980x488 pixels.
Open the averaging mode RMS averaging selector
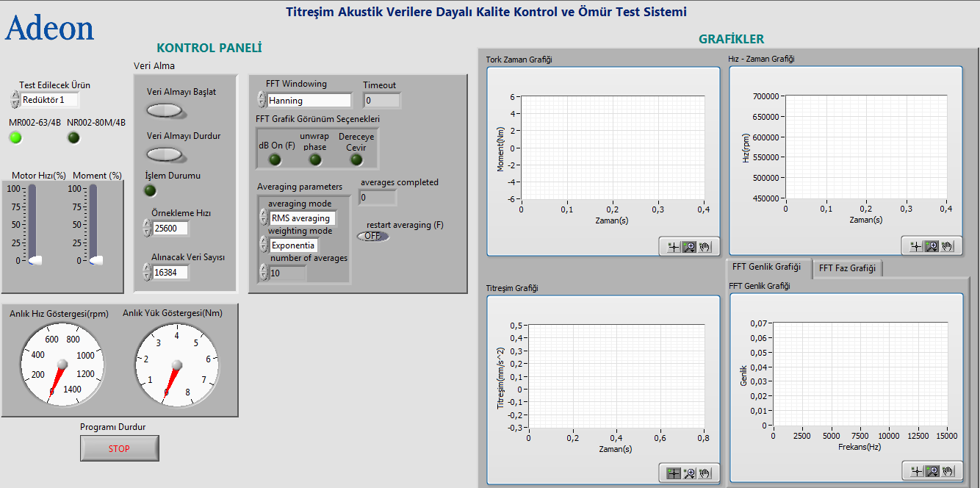[x=303, y=218]
